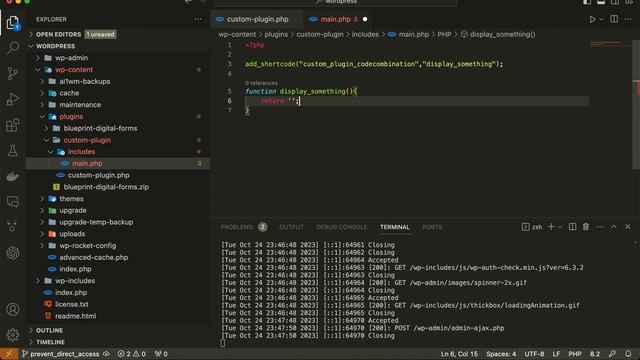Open notifications bell in status bar
The image size is (640, 360).
pyautogui.click(x=628, y=354)
